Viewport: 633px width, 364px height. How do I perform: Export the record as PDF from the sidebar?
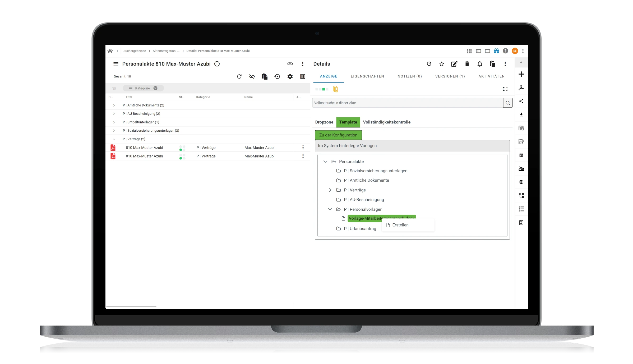(521, 87)
